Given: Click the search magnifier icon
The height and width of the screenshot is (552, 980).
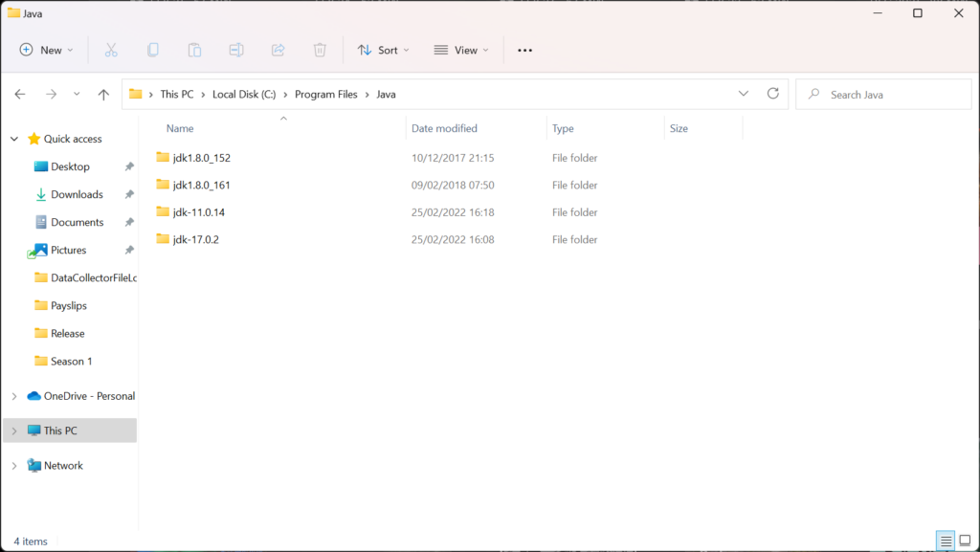Looking at the screenshot, I should click(813, 95).
